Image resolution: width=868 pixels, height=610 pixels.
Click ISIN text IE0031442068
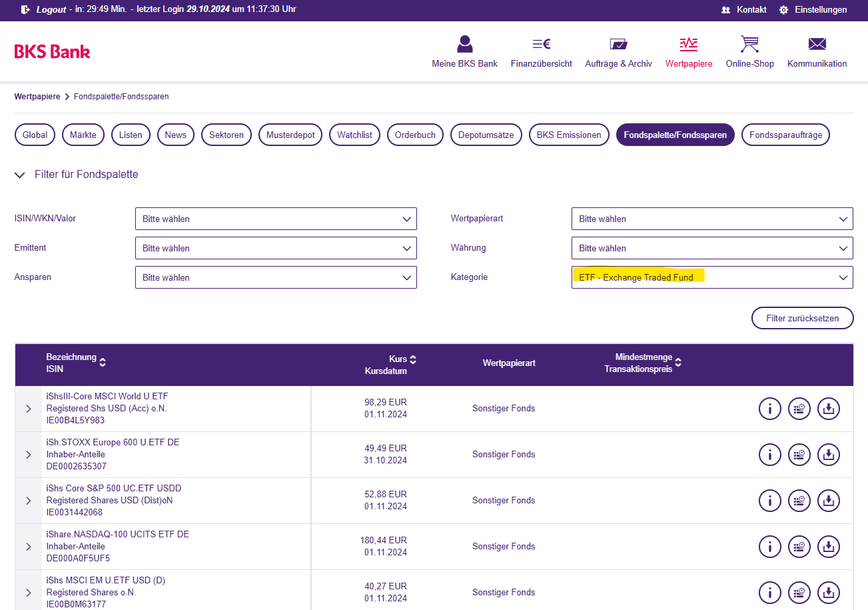point(75,513)
